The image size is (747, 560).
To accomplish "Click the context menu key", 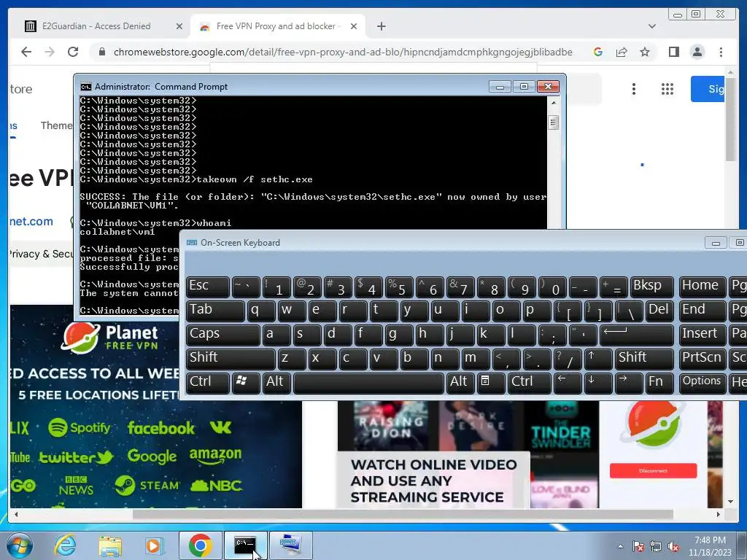I will [x=491, y=382].
